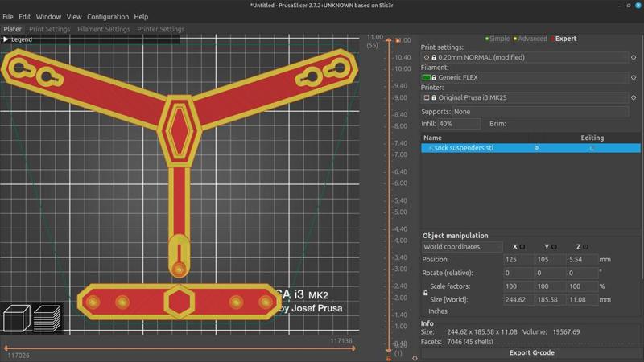Click the Inches unit button

(438, 311)
